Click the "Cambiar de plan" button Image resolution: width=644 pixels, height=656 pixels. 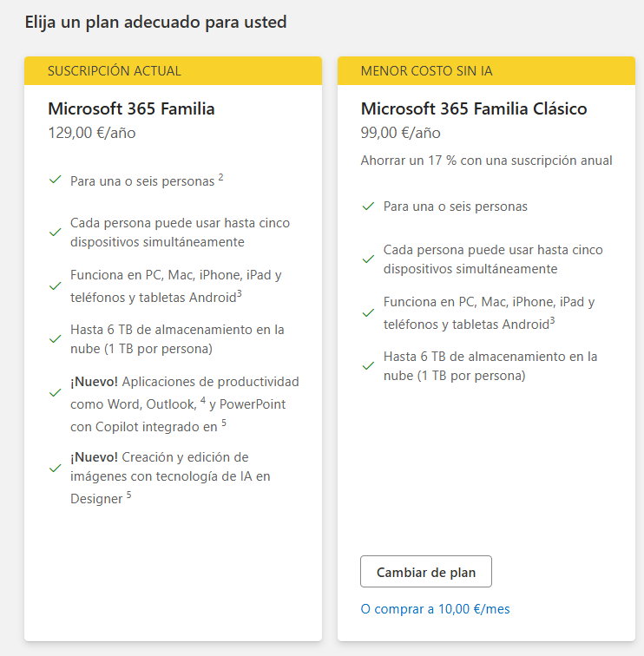click(x=425, y=573)
